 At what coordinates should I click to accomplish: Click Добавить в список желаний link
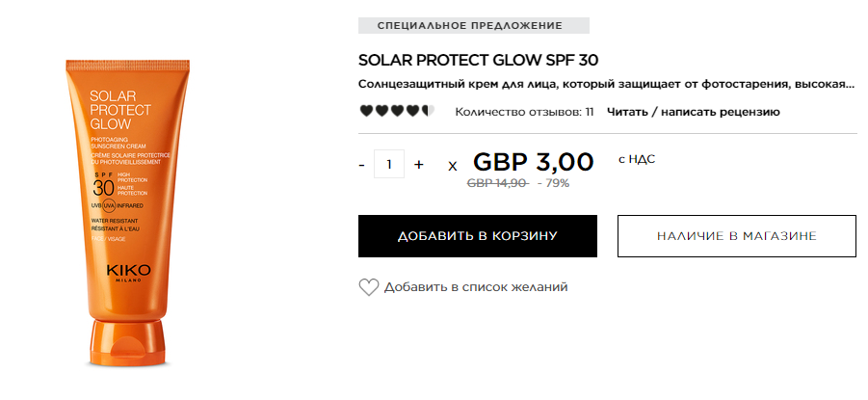(476, 287)
